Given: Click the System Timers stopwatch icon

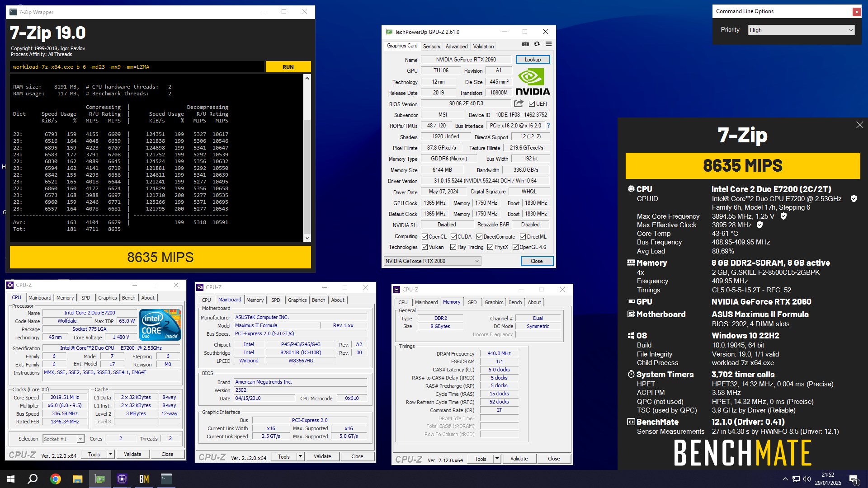Looking at the screenshot, I should pyautogui.click(x=631, y=374).
